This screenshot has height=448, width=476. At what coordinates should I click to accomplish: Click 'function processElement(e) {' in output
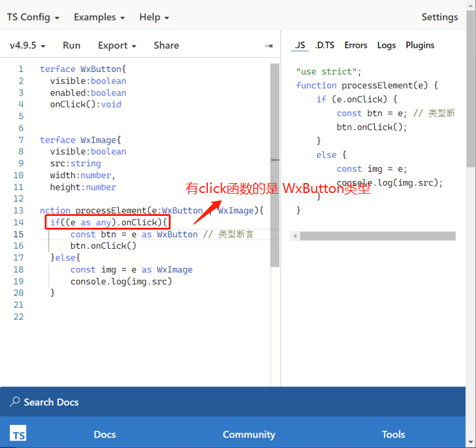(x=367, y=85)
